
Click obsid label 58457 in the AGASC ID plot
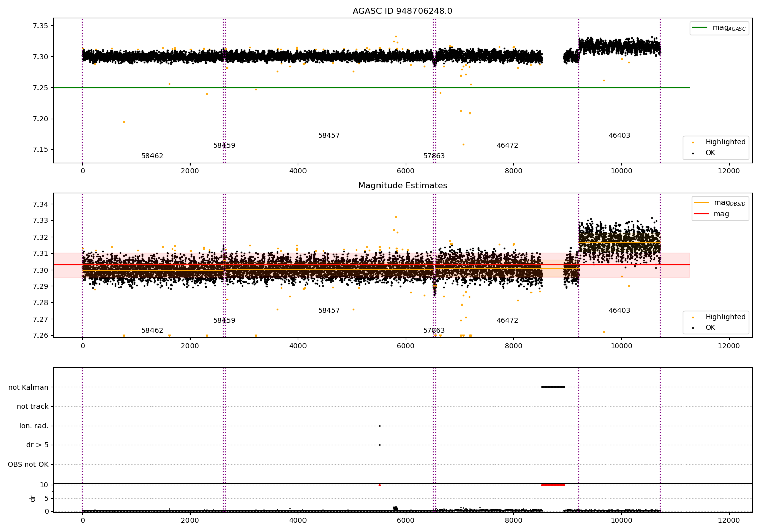(329, 136)
